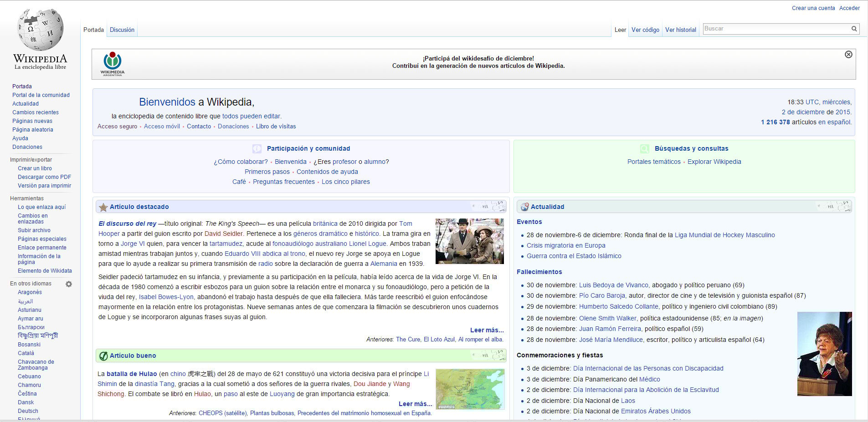This screenshot has width=868, height=422.
Task: Open Portales temáticos link
Action: pos(654,162)
